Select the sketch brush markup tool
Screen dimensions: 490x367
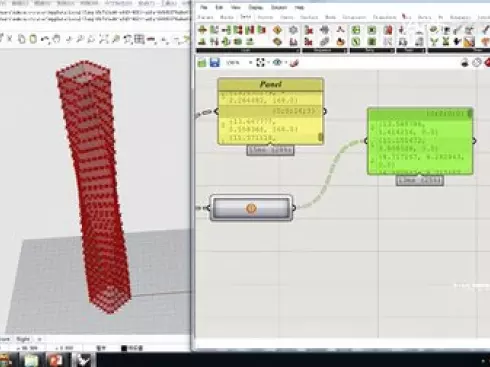pyautogui.click(x=294, y=63)
